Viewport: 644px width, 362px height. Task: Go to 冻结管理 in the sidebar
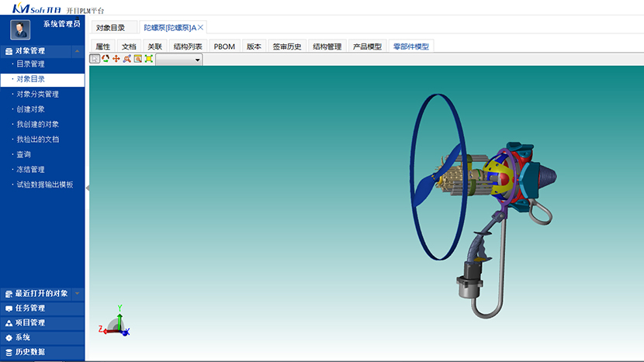(x=31, y=170)
